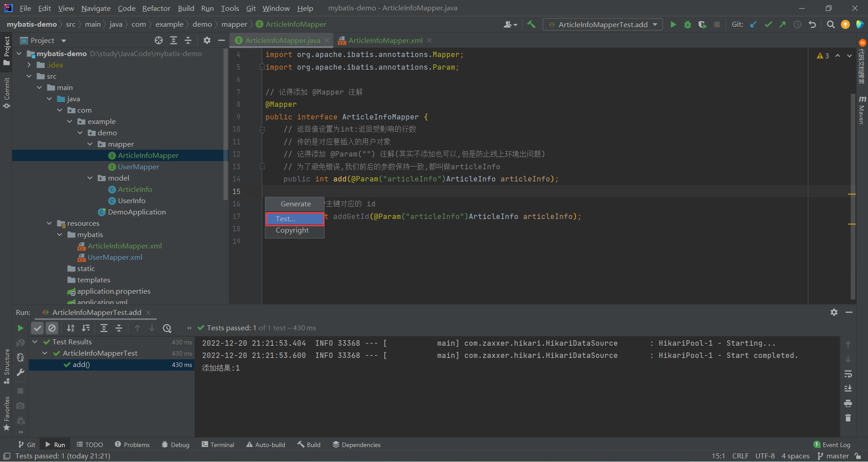Screen dimensions: 868x462
Task: Toggle show passed tests
Action: [38, 328]
